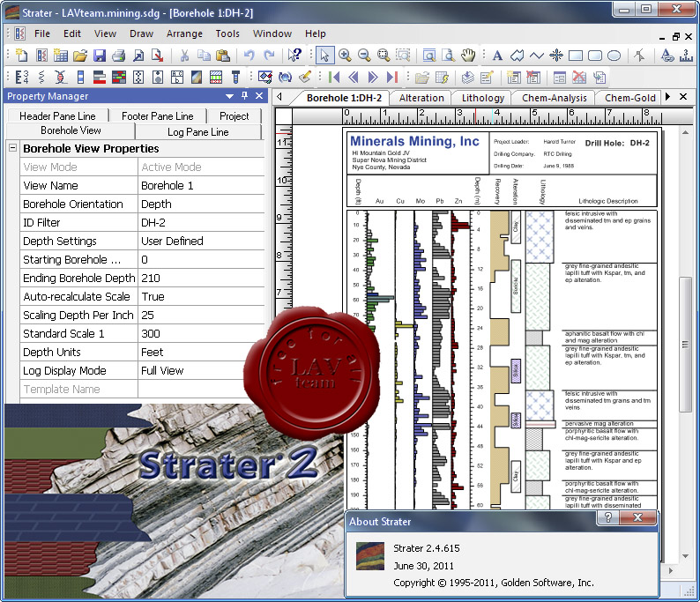Open the Footer Pane Line tab
The image size is (700, 602).
158,116
